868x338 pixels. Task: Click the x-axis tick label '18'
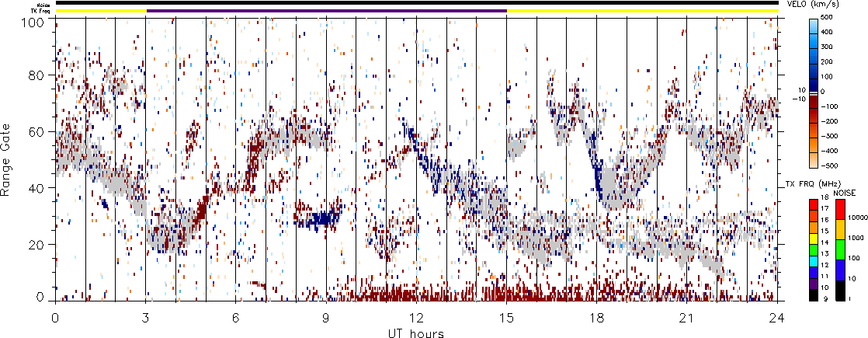(597, 318)
